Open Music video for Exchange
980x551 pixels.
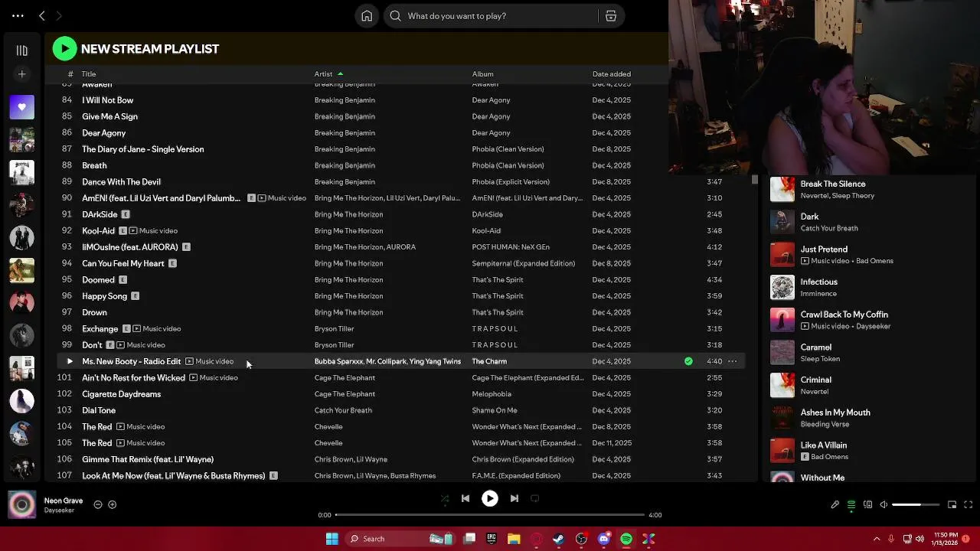156,329
